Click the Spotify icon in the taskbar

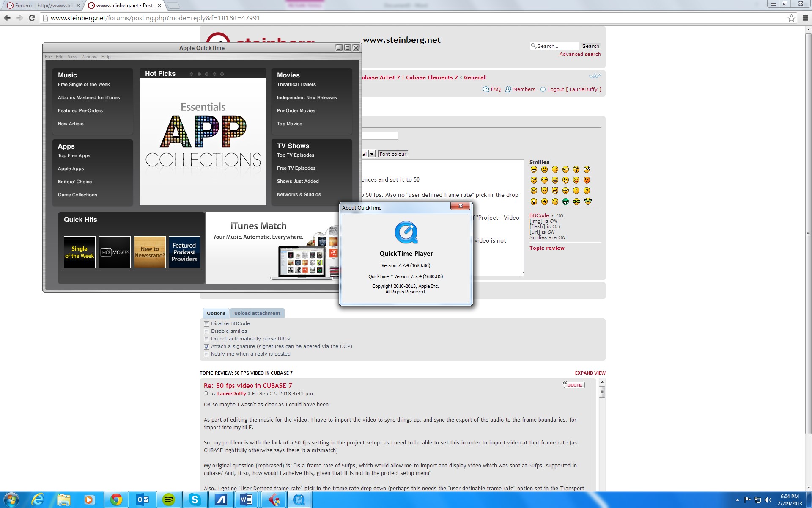(x=169, y=500)
